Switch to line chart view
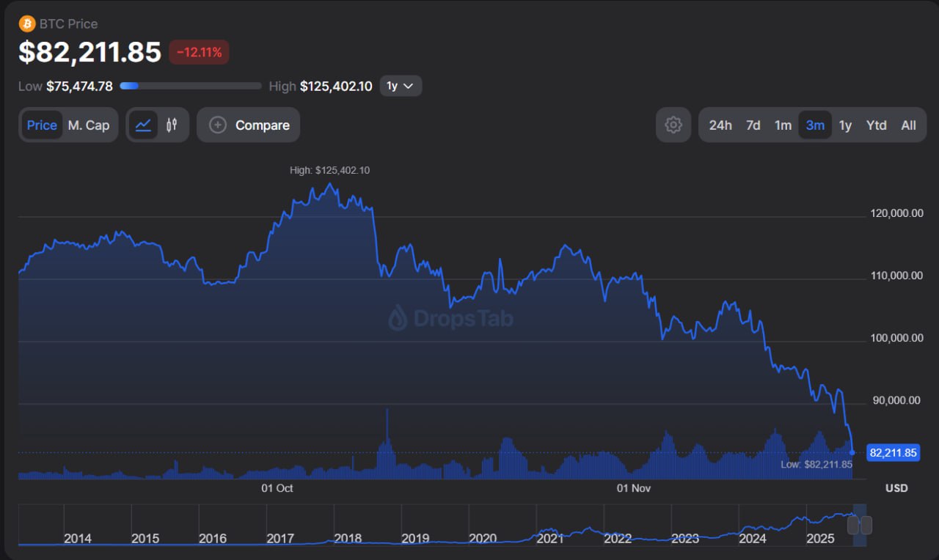The width and height of the screenshot is (939, 560). click(x=144, y=125)
